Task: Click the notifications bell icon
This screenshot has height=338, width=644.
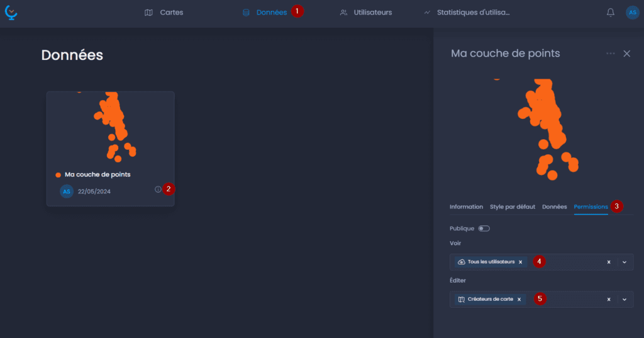Action: [x=611, y=13]
